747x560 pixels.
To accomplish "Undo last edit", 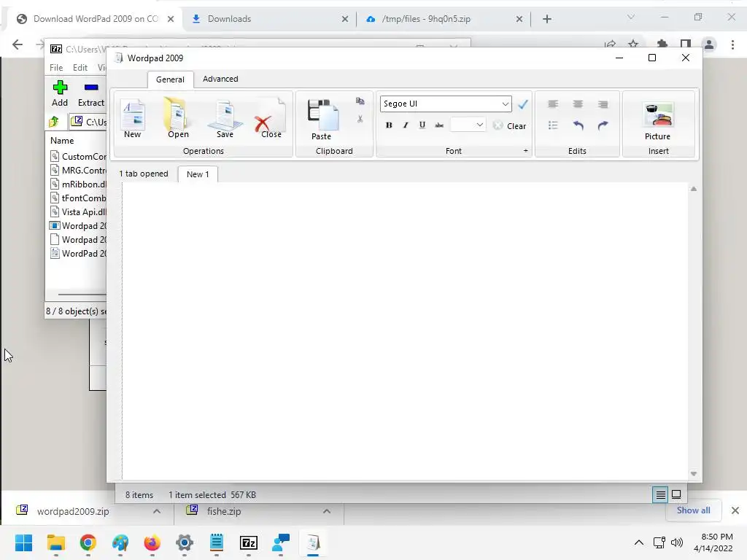I will click(578, 125).
